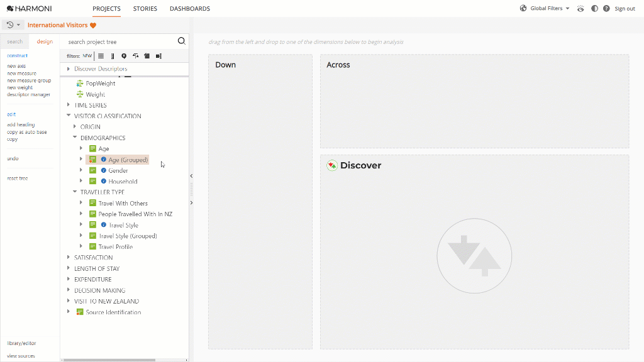The image size is (644, 362).
Task: Click copy as auto base
Action: click(x=27, y=132)
